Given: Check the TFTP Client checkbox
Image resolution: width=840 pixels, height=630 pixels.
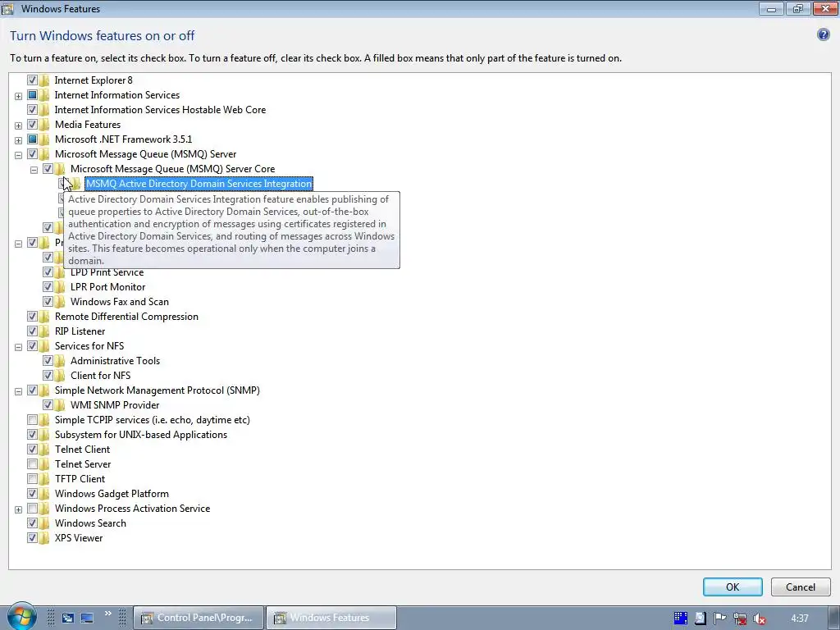Looking at the screenshot, I should (32, 478).
